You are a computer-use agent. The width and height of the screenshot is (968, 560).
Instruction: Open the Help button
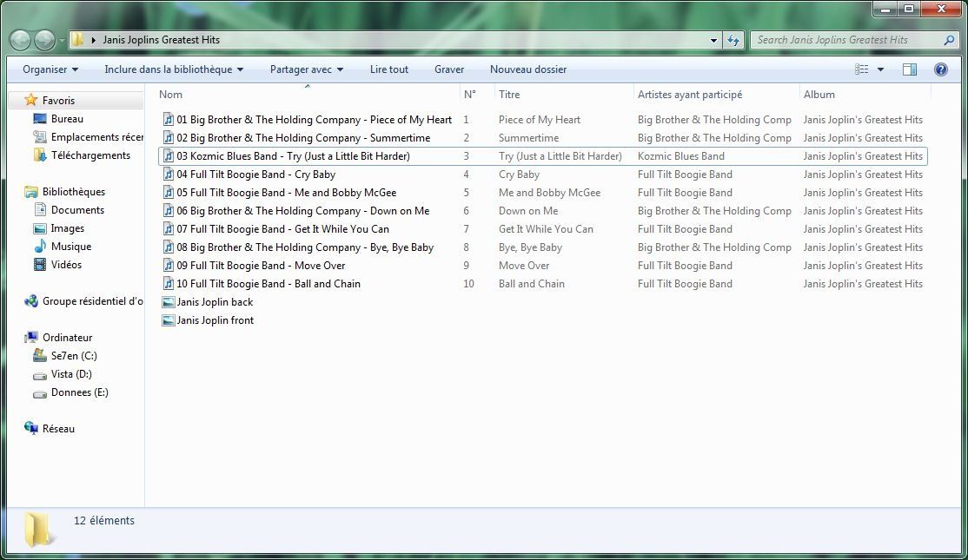point(941,69)
